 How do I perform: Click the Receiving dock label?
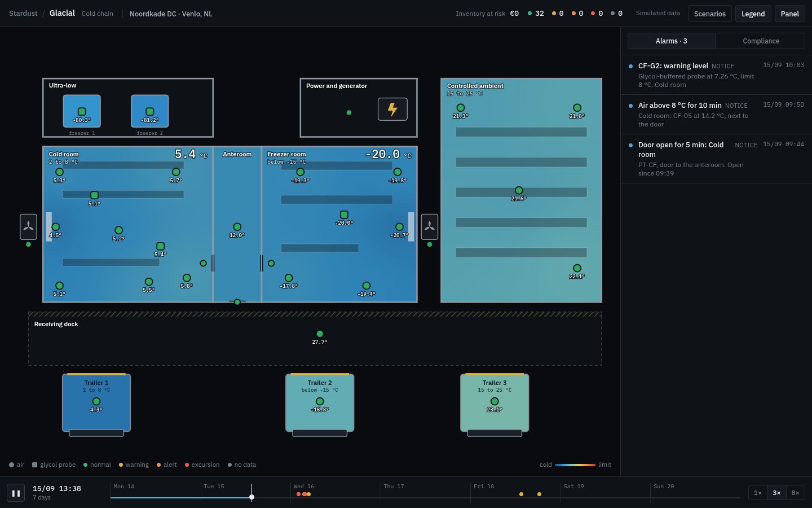click(x=56, y=324)
